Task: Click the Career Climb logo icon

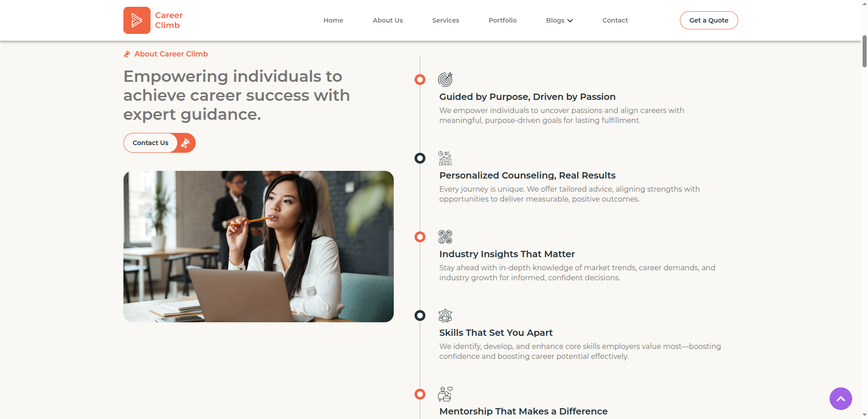Action: pos(137,20)
